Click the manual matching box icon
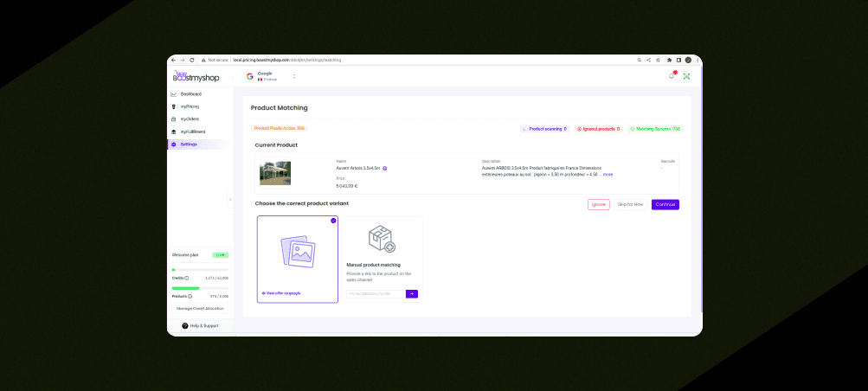Viewport: 868px width, 391px height. coord(382,239)
